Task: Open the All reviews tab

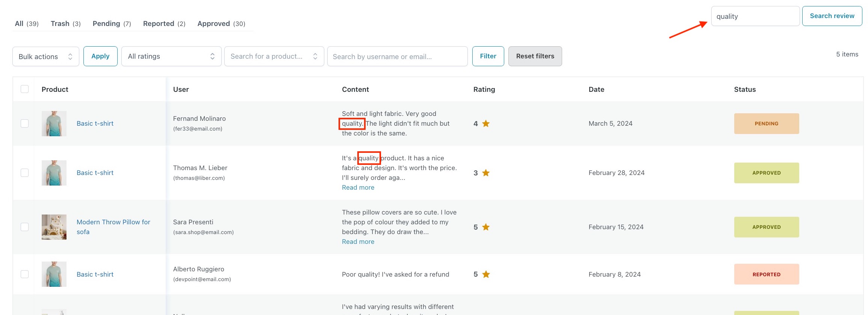Action: coord(27,23)
